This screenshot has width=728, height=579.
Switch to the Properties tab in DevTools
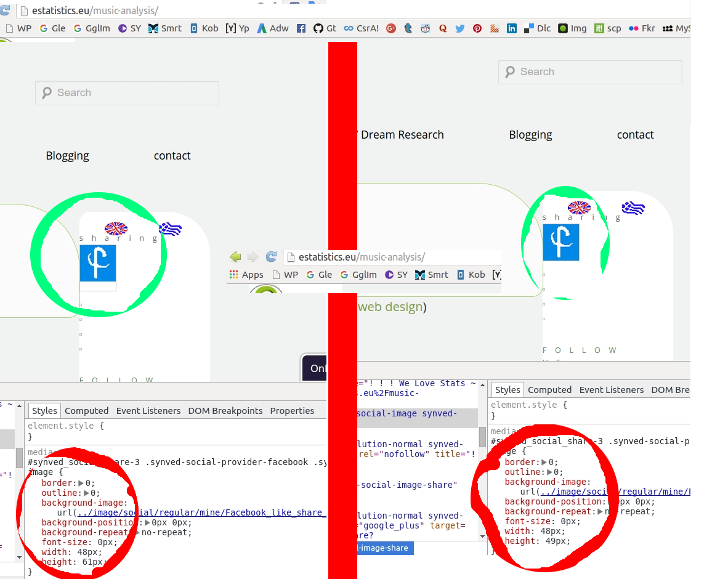292,411
